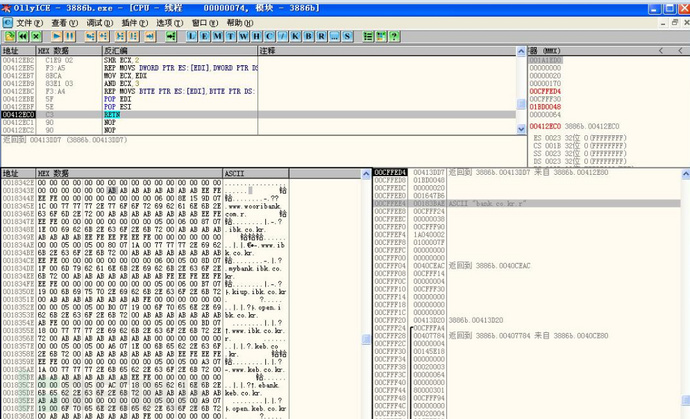Open appearance options colored icon

(381, 37)
